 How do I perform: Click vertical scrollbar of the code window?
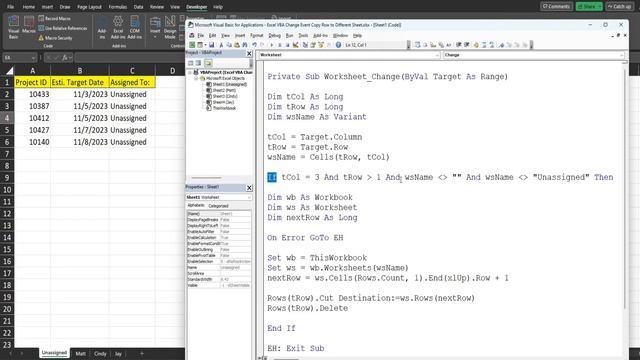(x=624, y=188)
